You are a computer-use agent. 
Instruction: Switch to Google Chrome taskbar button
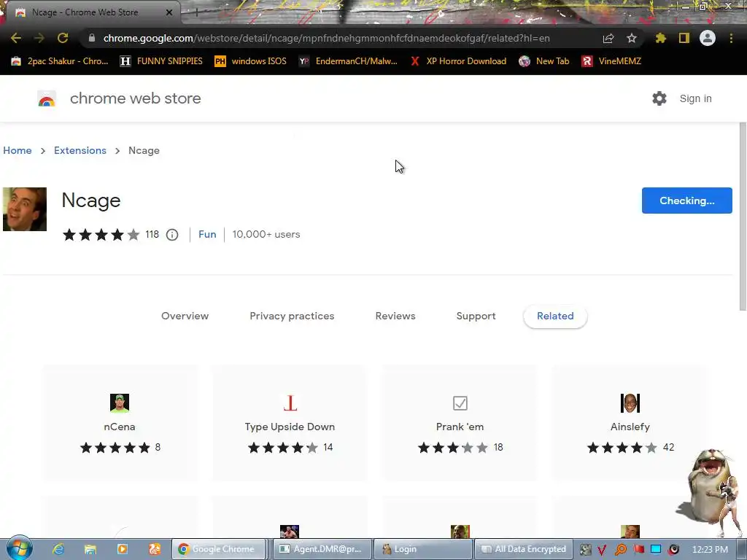point(219,549)
